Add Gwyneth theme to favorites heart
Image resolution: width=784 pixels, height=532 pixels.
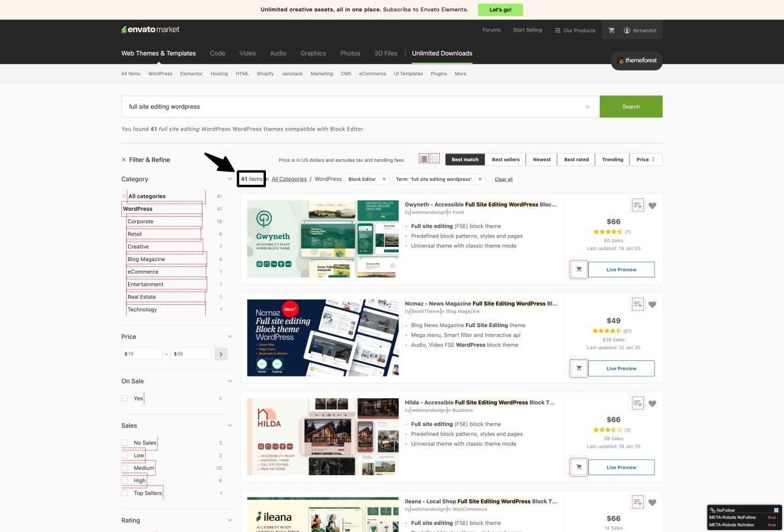pyautogui.click(x=653, y=205)
